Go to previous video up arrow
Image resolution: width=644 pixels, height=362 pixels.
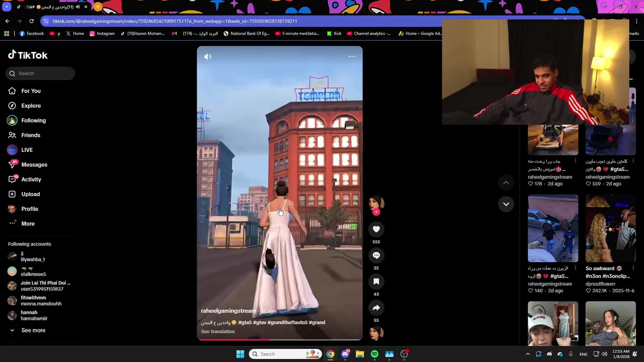coord(506,183)
